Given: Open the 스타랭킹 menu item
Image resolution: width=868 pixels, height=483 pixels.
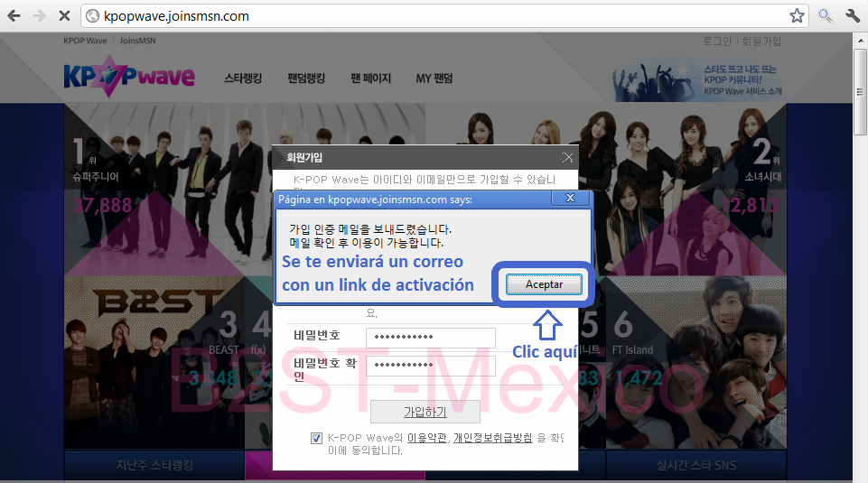Looking at the screenshot, I should click(x=243, y=79).
